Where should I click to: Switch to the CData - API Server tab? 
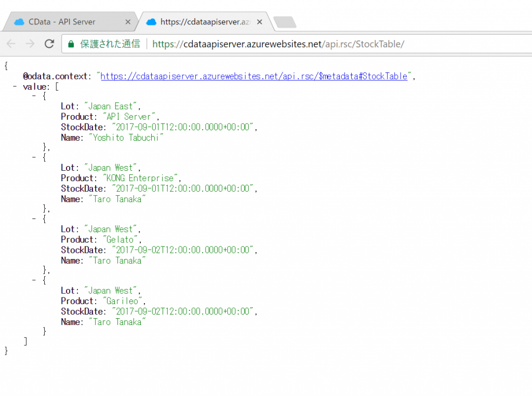tap(70, 22)
